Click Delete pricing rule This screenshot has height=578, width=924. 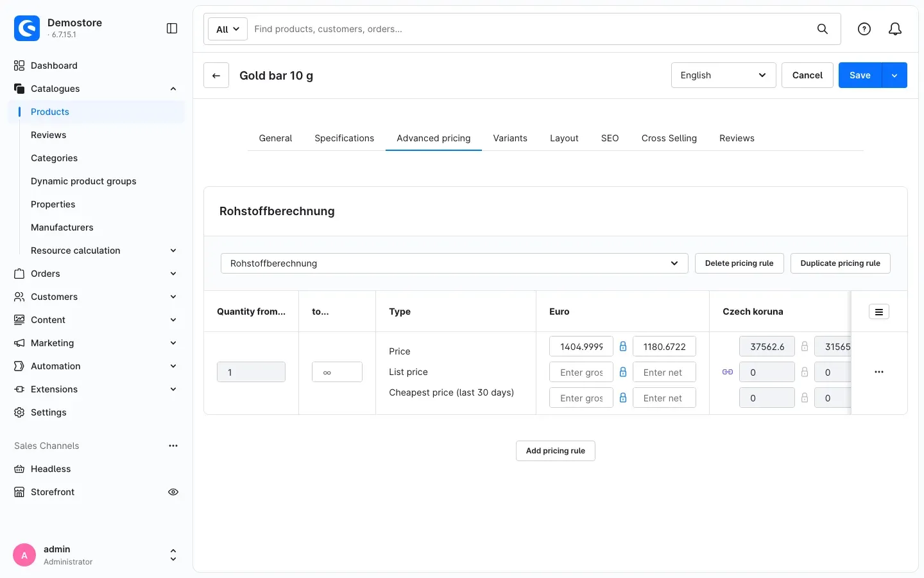coord(739,263)
